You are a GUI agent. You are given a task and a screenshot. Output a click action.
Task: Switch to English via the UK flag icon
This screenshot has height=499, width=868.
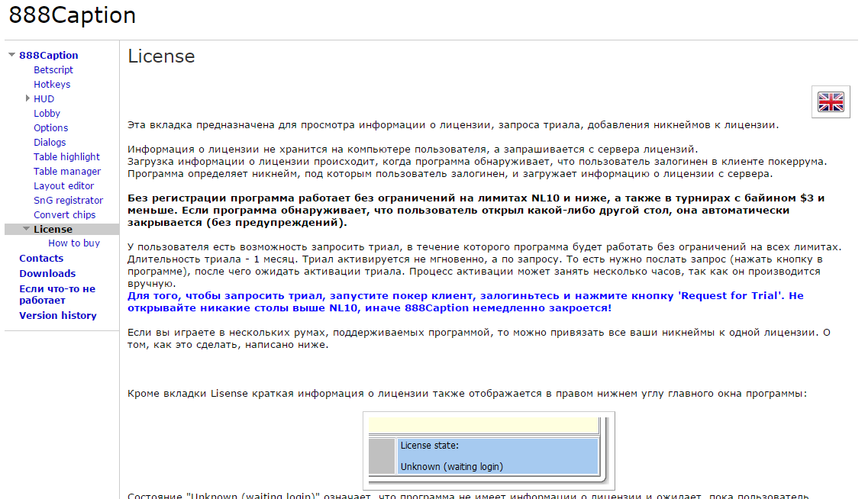tap(831, 101)
